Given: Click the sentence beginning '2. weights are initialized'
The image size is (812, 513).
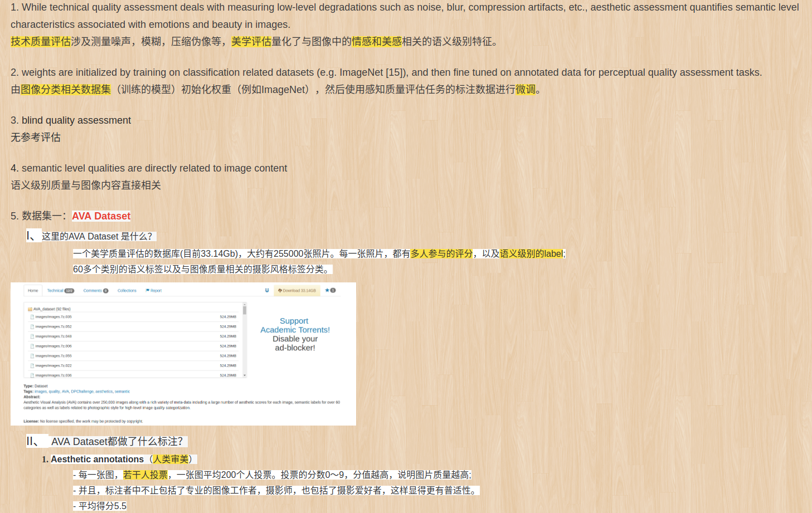Looking at the screenshot, I should (x=386, y=72).
